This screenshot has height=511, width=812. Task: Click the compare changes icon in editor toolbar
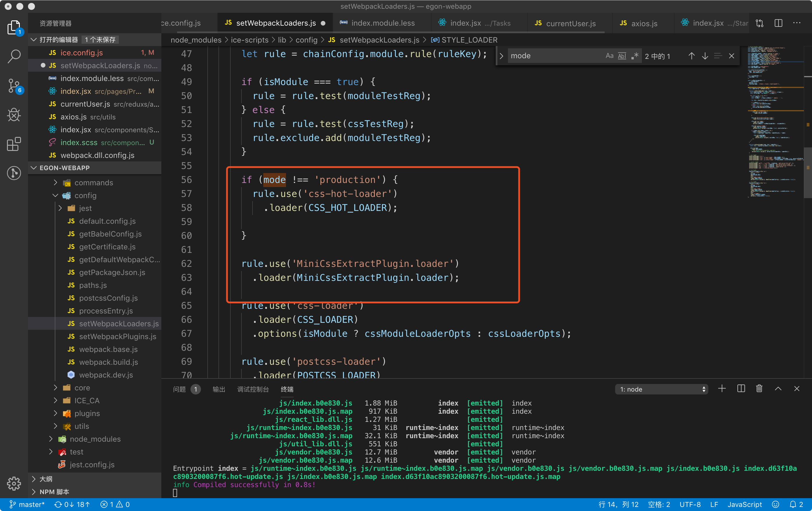(760, 23)
